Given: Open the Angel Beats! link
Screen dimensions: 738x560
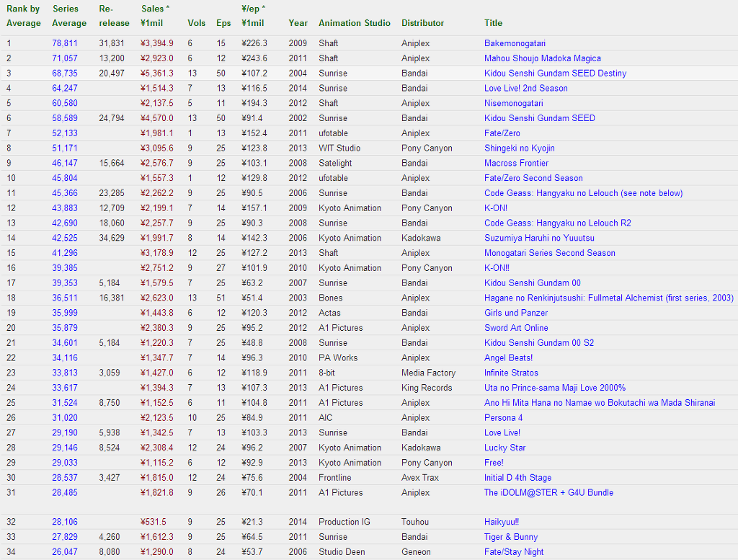Looking at the screenshot, I should pyautogui.click(x=508, y=358).
